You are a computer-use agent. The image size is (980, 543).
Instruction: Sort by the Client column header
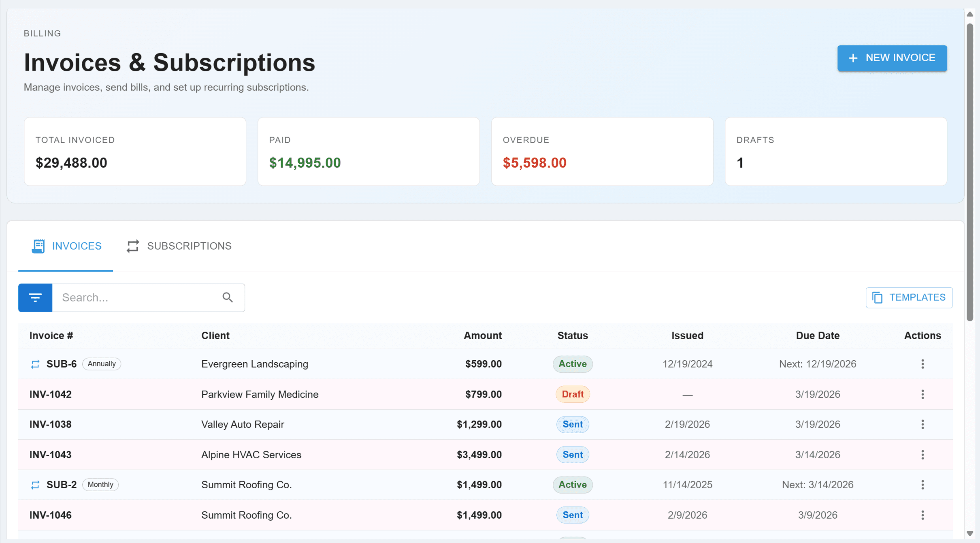215,336
